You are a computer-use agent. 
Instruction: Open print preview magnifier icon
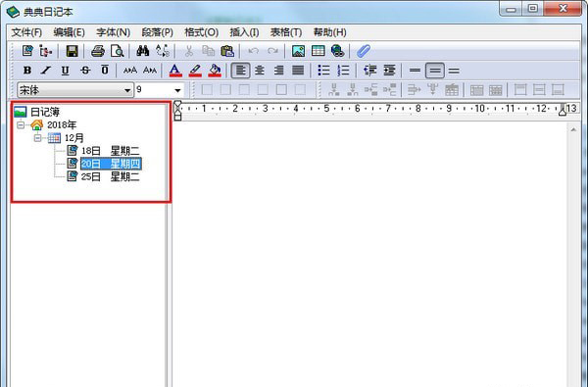(118, 51)
